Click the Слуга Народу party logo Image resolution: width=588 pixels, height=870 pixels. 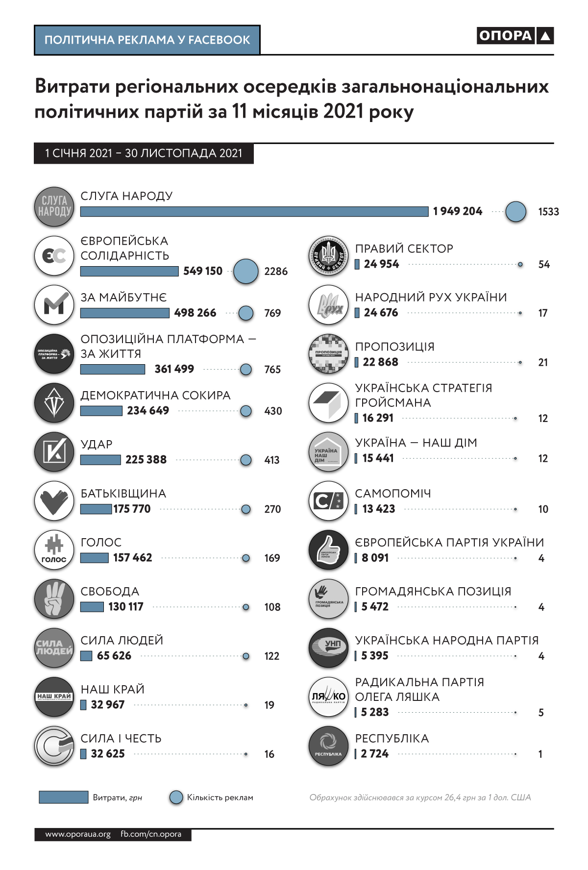(x=54, y=207)
